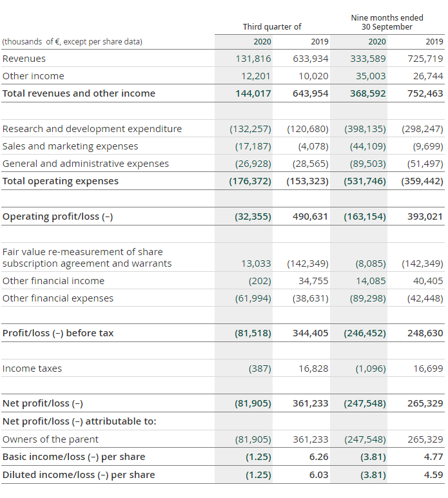Viewport: 448px width, 498px height.
Task: Click Fair value re-measurement row label
Action: [x=87, y=258]
